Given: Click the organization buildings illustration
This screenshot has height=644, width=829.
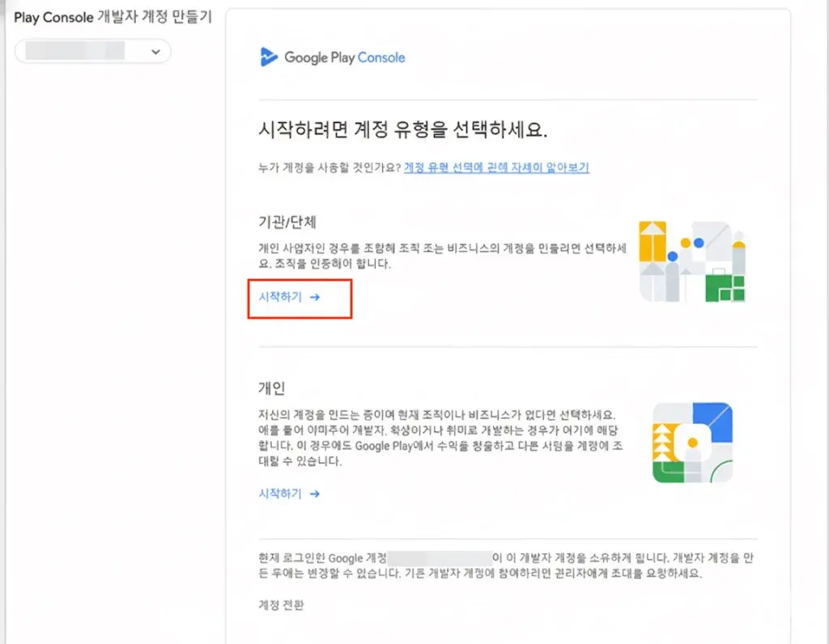Looking at the screenshot, I should pyautogui.click(x=692, y=261).
